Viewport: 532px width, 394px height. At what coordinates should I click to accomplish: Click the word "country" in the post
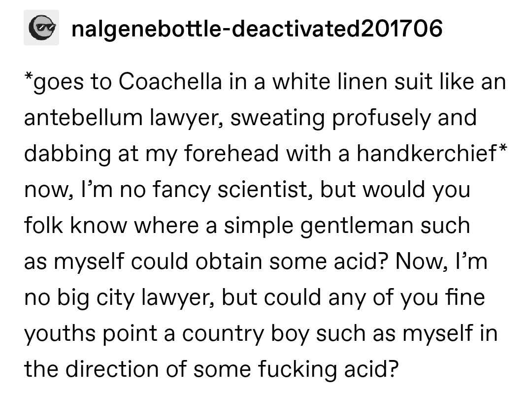[x=225, y=333]
